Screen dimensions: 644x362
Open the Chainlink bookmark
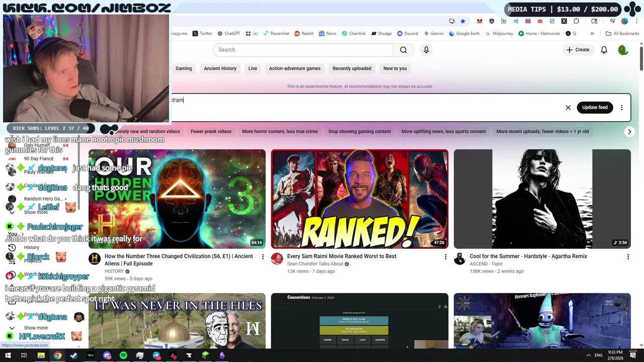coord(354,34)
